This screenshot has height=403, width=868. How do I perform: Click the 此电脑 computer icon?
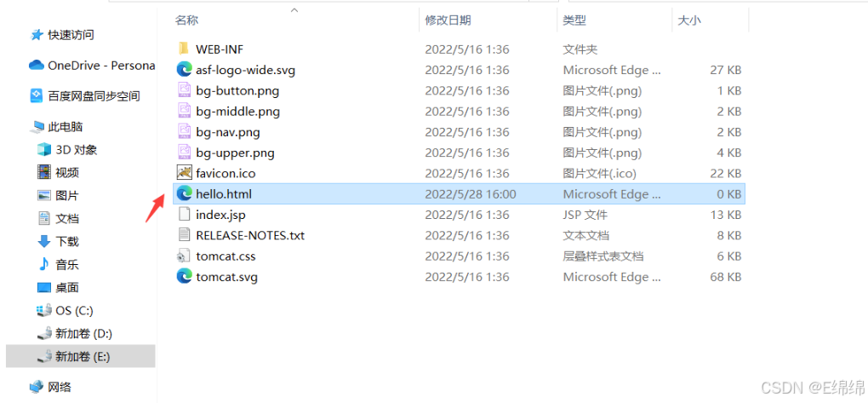[37, 127]
